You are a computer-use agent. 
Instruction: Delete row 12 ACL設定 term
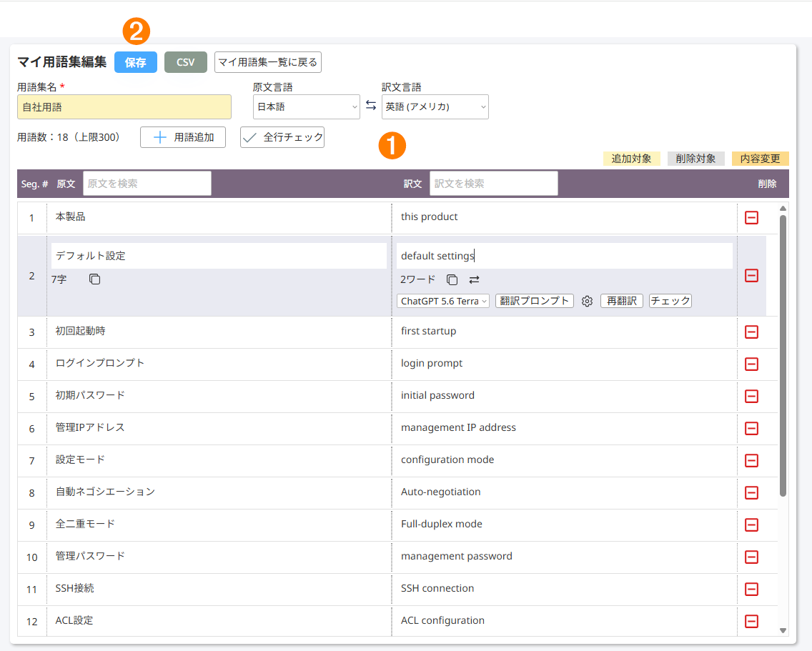click(751, 621)
